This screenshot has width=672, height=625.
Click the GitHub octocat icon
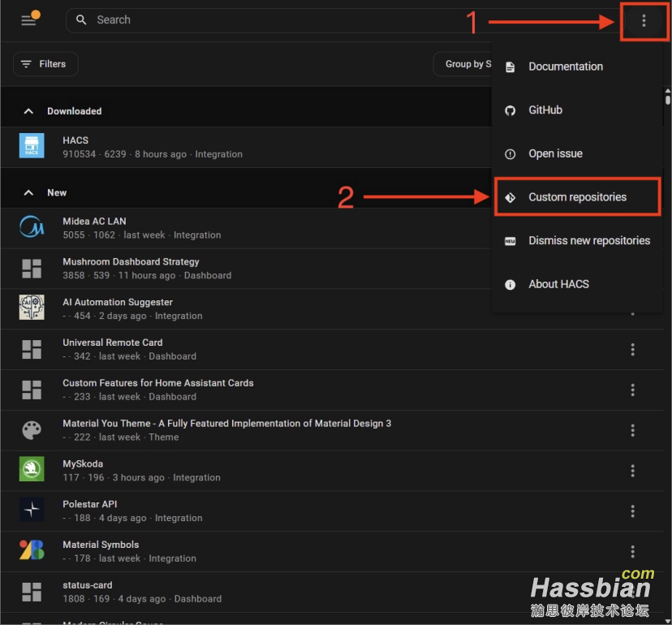pyautogui.click(x=510, y=110)
